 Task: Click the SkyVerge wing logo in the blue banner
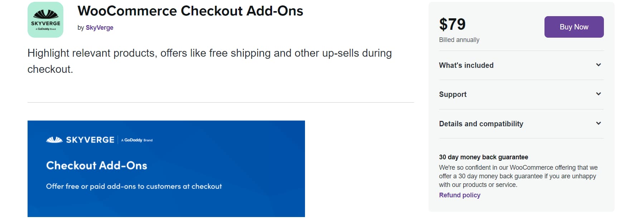coord(54,140)
